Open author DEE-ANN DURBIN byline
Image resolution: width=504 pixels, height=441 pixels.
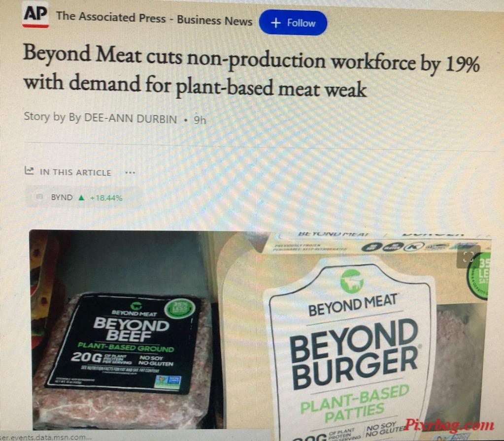[x=131, y=119]
